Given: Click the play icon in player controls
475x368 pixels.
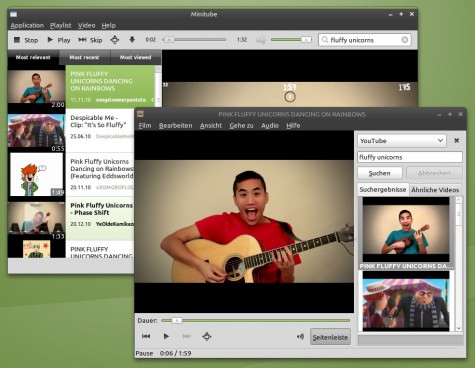Looking at the screenshot, I should [166, 336].
